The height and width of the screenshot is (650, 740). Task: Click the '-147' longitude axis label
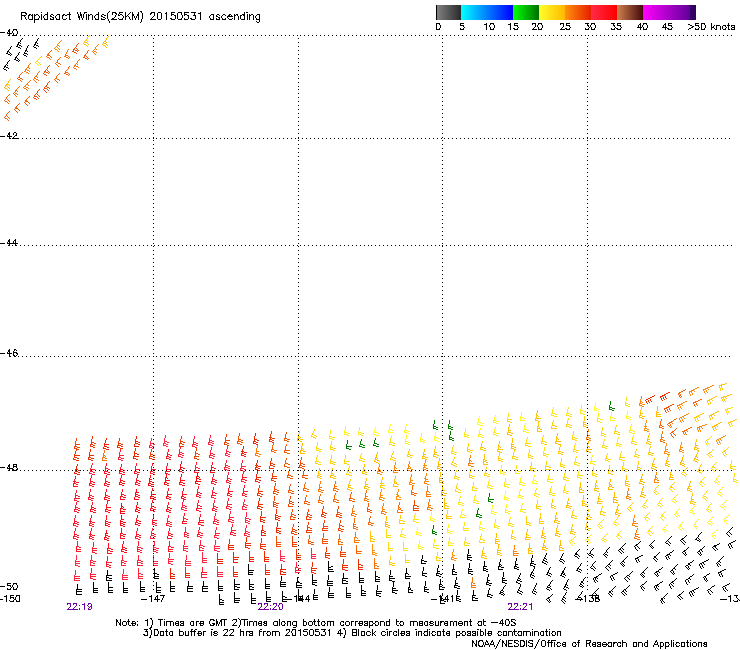click(x=153, y=599)
